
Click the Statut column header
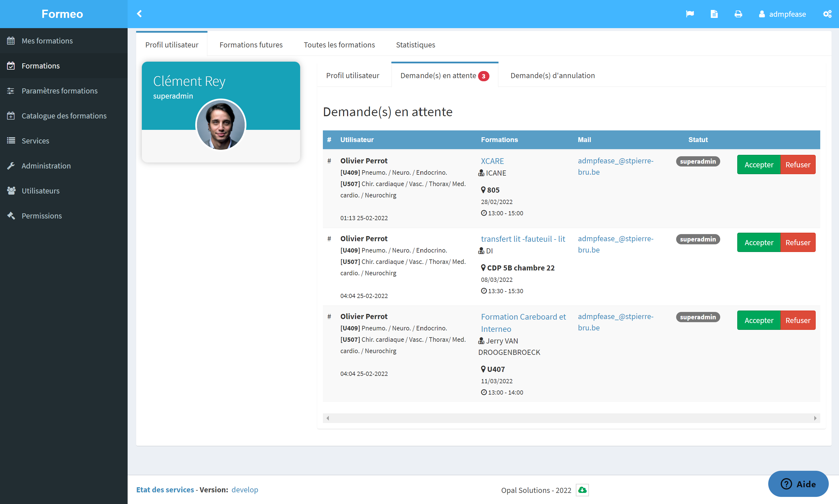pos(698,139)
